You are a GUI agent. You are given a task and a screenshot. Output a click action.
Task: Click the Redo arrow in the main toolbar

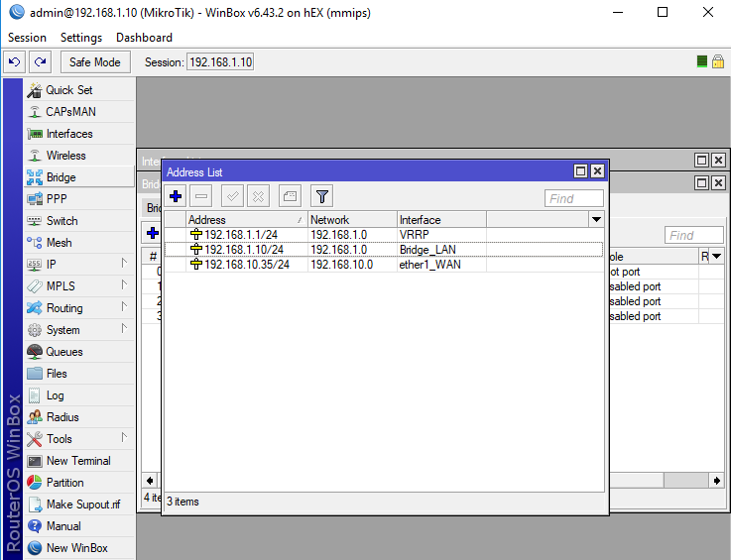[40, 62]
